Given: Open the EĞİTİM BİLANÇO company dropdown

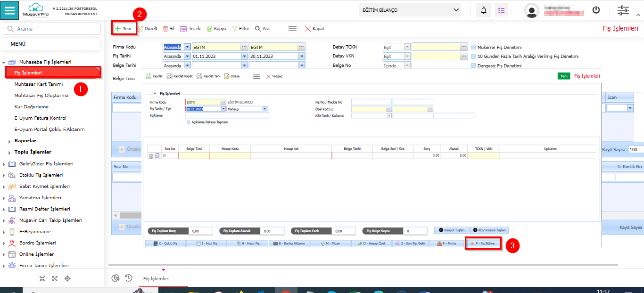Looking at the screenshot, I should [x=410, y=10].
